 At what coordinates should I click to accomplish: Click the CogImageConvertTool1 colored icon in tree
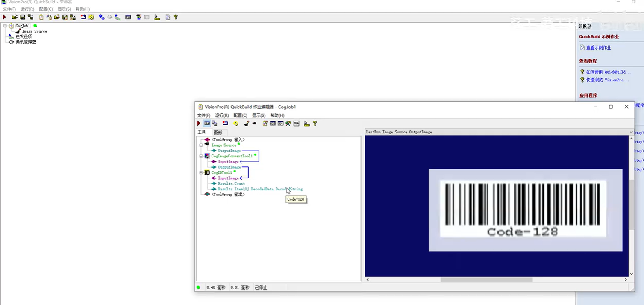point(207,156)
